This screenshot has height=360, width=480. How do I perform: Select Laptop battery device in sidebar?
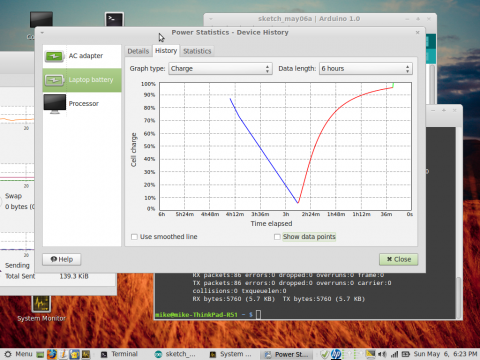82,80
